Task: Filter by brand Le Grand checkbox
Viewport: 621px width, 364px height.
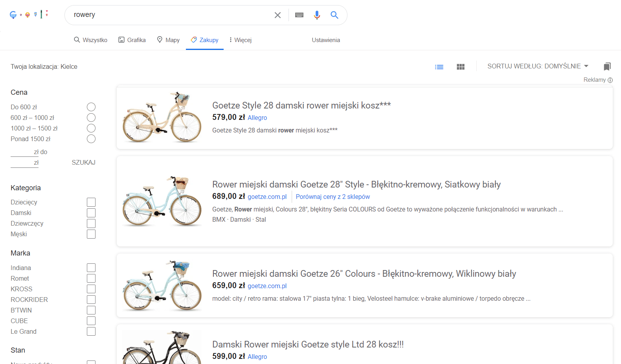Action: pos(91,331)
